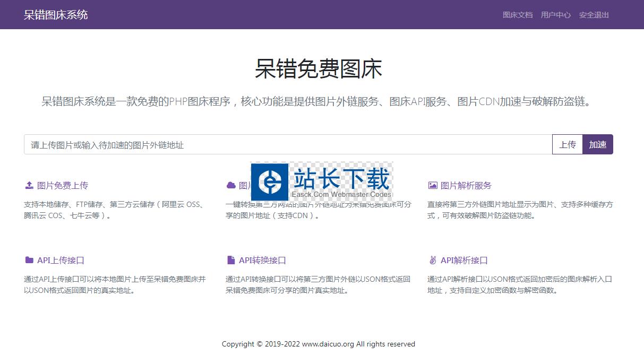Click the www.daicuo.org footer copyright text
The image size is (644, 364).
[x=328, y=344]
